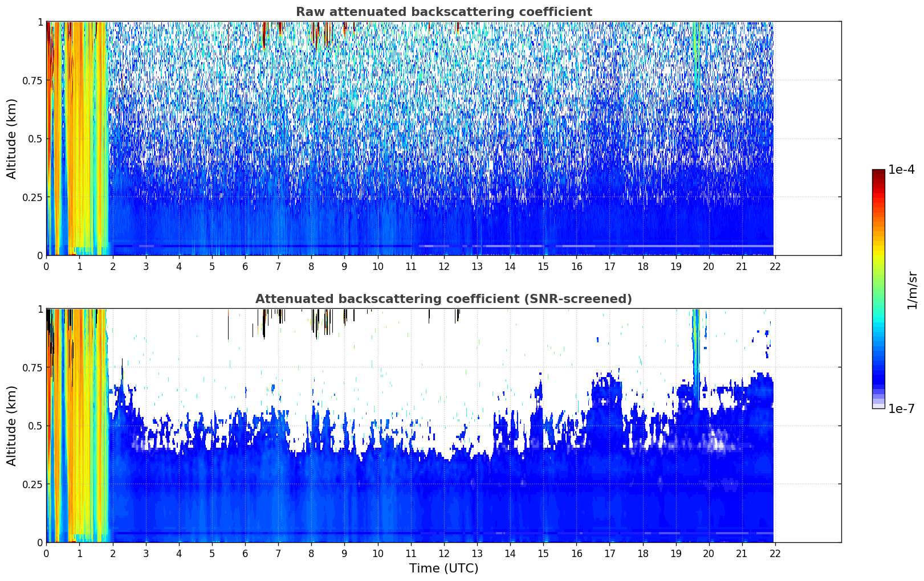924x581 pixels.
Task: Click the dark red top of the colorbar
Action: click(x=878, y=173)
